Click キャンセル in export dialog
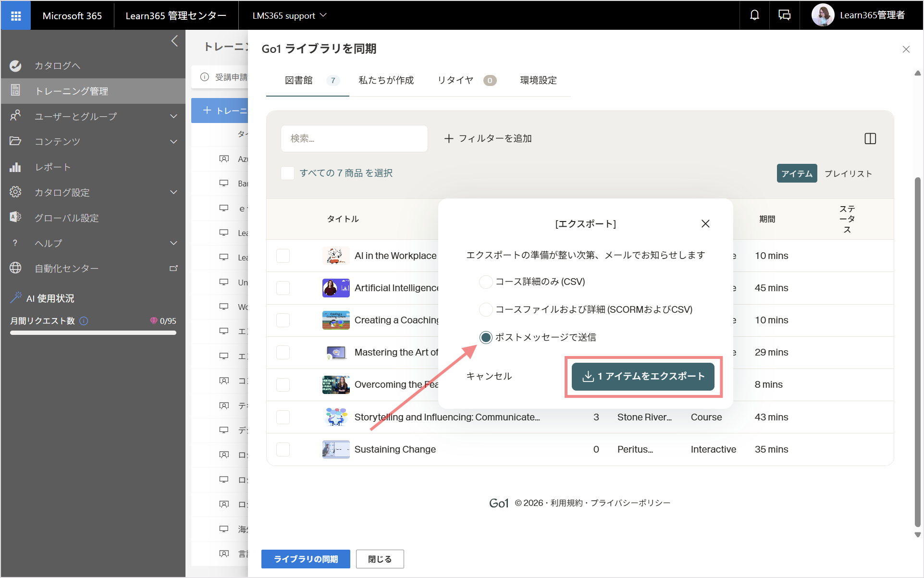The height and width of the screenshot is (578, 924). tap(489, 376)
